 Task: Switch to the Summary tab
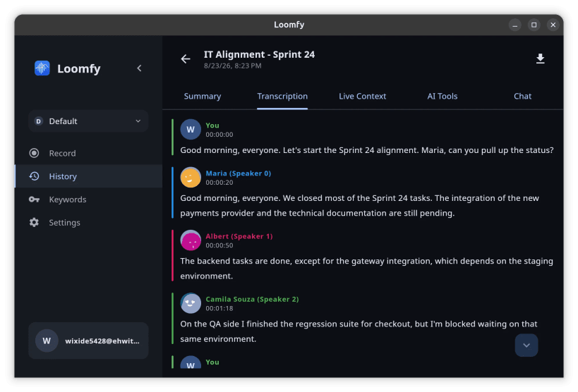203,96
